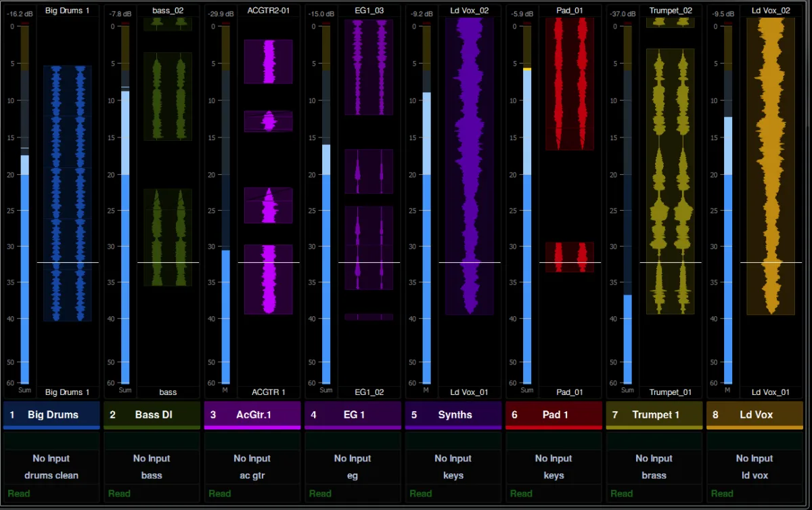Select the Big Drums track name

53,415
